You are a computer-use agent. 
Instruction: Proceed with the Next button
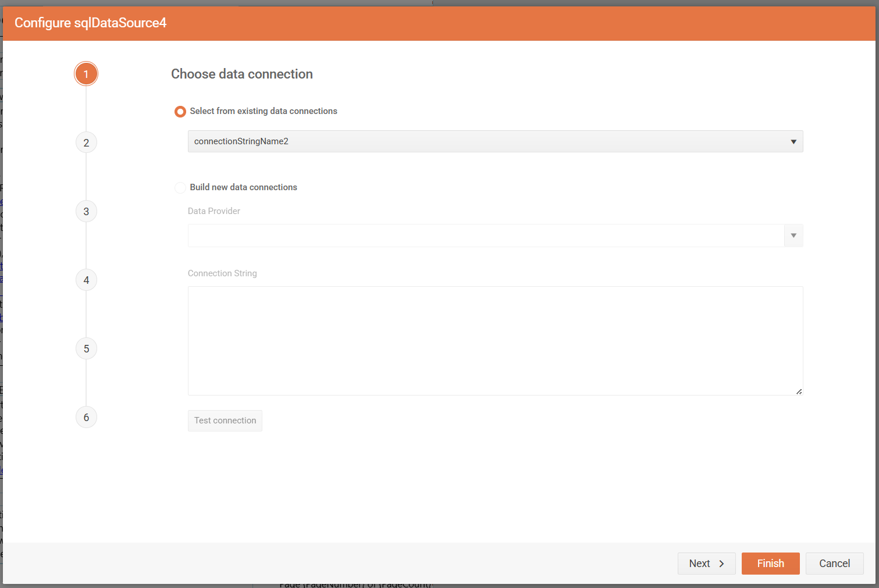706,563
